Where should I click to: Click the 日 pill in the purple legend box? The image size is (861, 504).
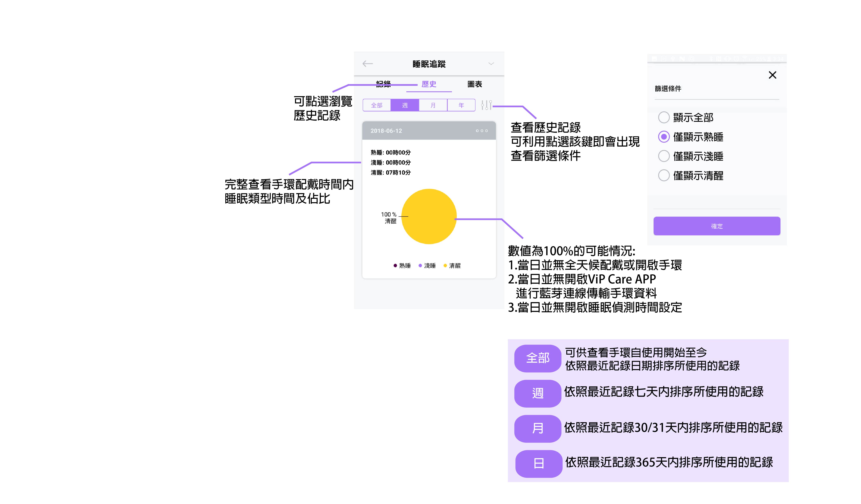tap(539, 464)
